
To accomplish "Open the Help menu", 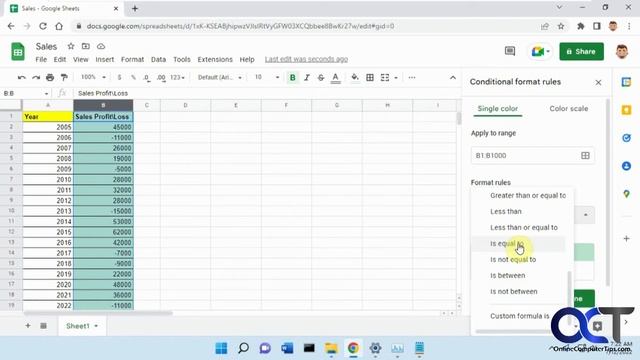I will [247, 59].
